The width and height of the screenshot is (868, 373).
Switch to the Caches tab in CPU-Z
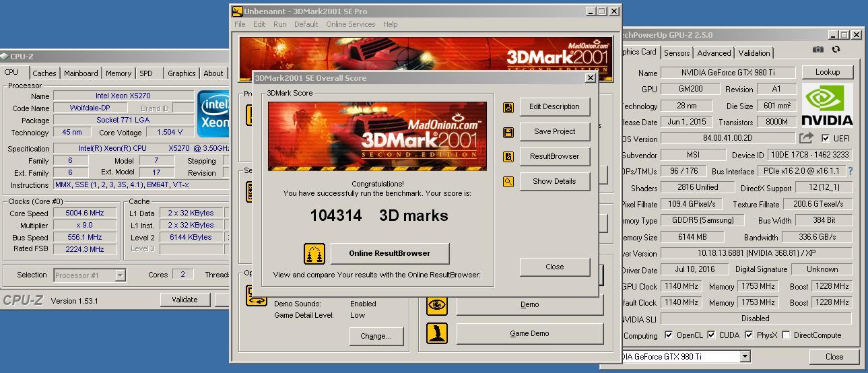(x=44, y=73)
